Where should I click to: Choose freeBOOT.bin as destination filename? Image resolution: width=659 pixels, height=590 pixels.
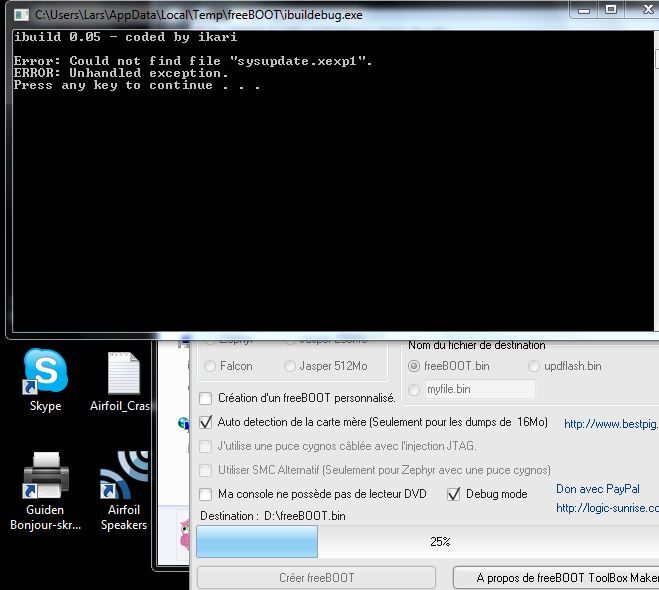(415, 366)
